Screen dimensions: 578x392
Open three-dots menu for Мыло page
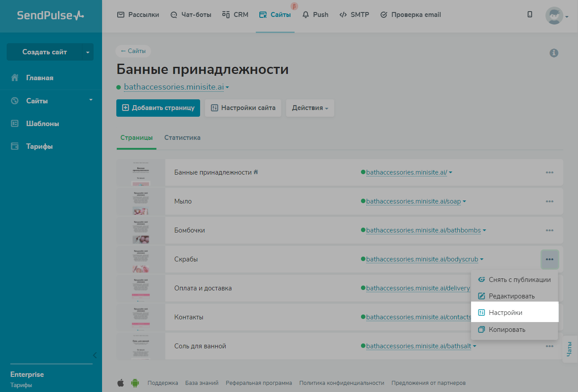[549, 201]
